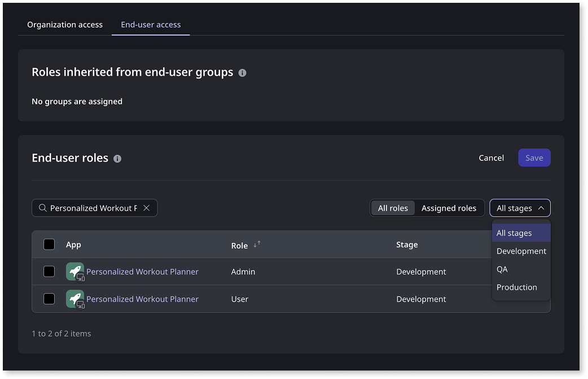Choose Development stage from dropdown list
Image resolution: width=588 pixels, height=379 pixels.
(521, 251)
